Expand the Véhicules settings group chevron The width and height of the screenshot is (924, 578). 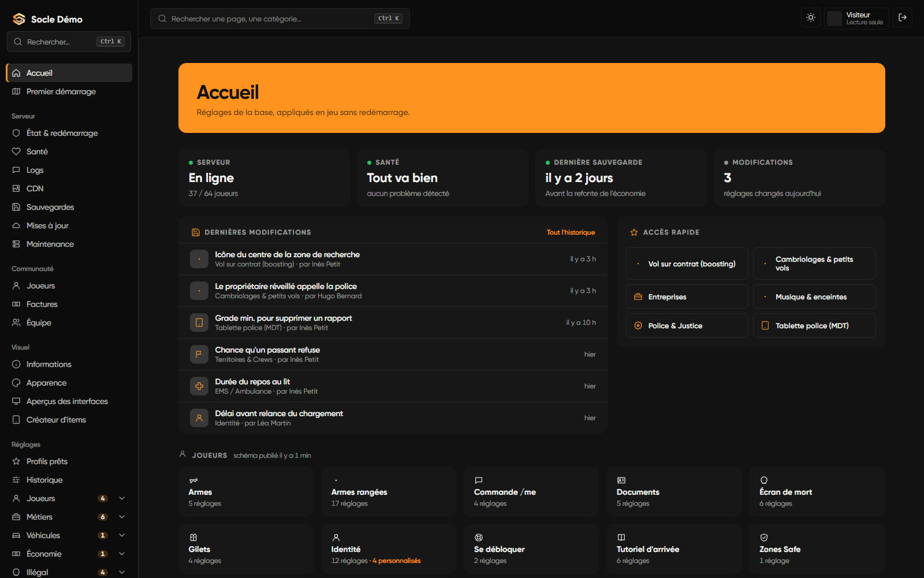(x=122, y=535)
